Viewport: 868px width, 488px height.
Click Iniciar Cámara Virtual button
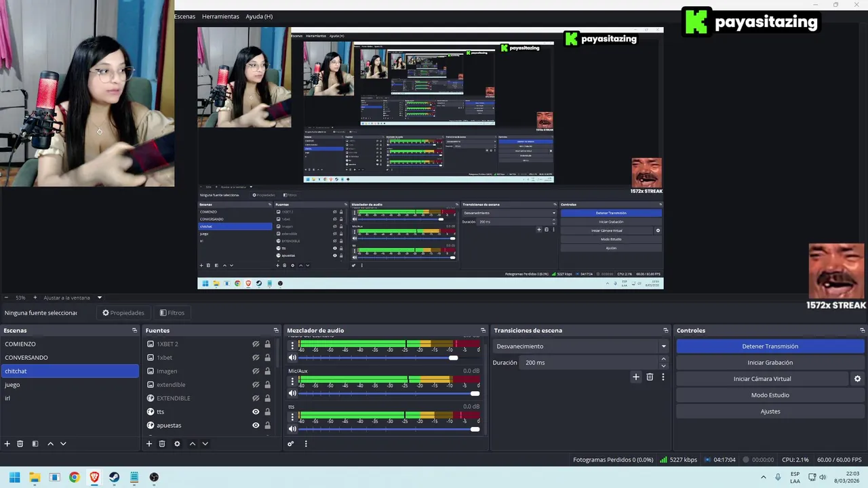point(762,379)
